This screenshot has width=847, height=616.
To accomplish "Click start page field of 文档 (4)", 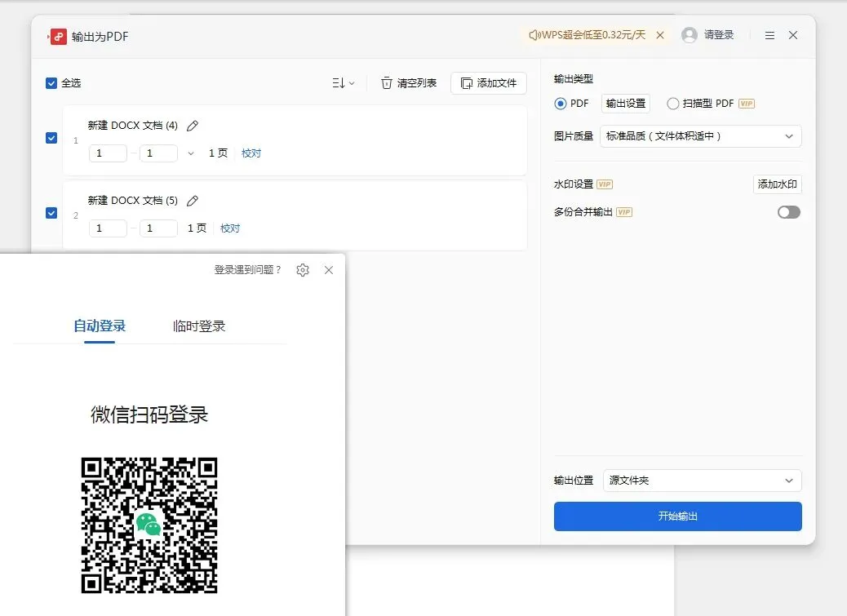I will click(108, 153).
